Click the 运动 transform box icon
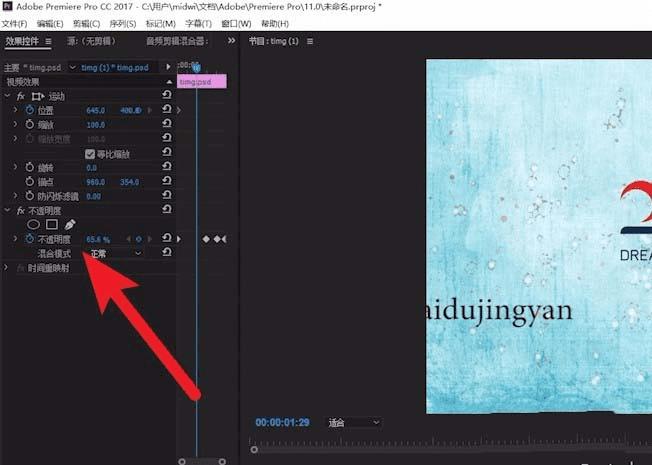The image size is (652, 465). [x=38, y=96]
